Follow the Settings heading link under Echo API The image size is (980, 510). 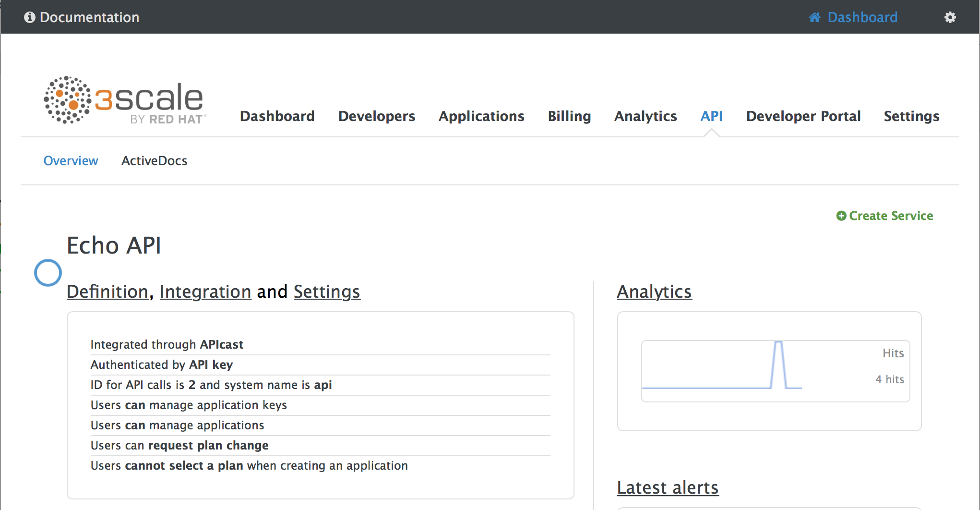coord(326,291)
